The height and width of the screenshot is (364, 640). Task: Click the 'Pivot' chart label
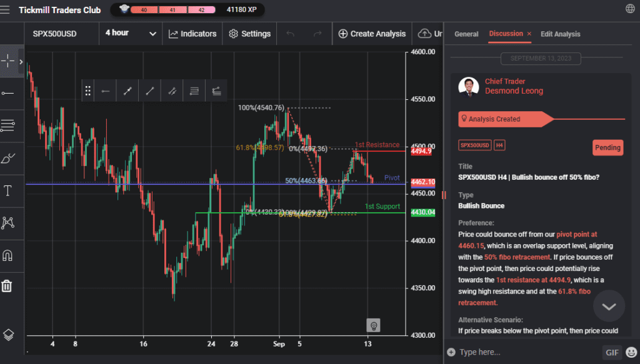pyautogui.click(x=392, y=178)
